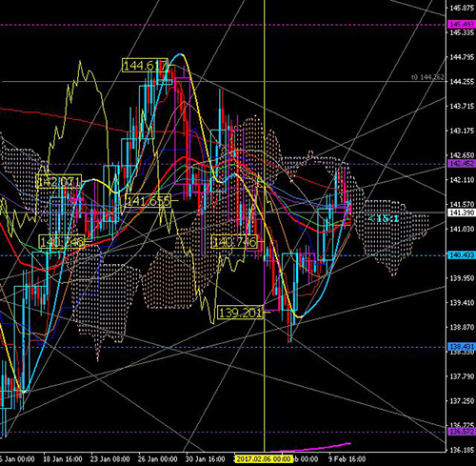Click the 30 Jan 16:00 time label
This screenshot has height=466, width=476.
(x=205, y=459)
